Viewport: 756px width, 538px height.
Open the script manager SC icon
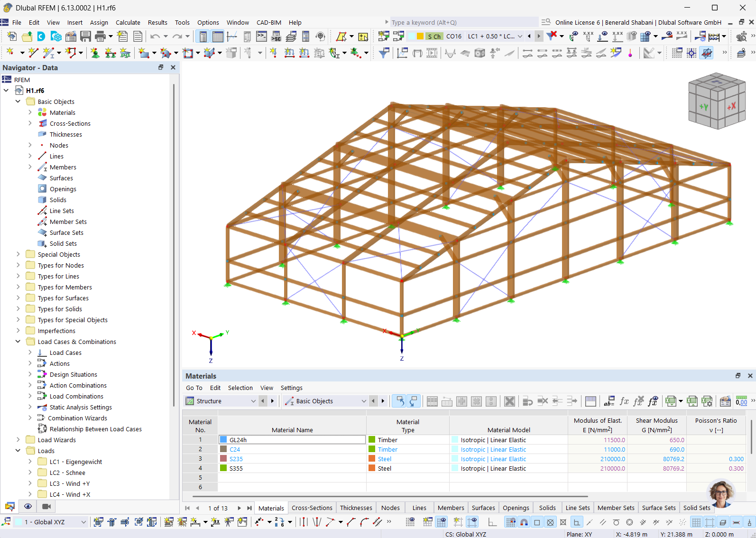pyautogui.click(x=276, y=36)
